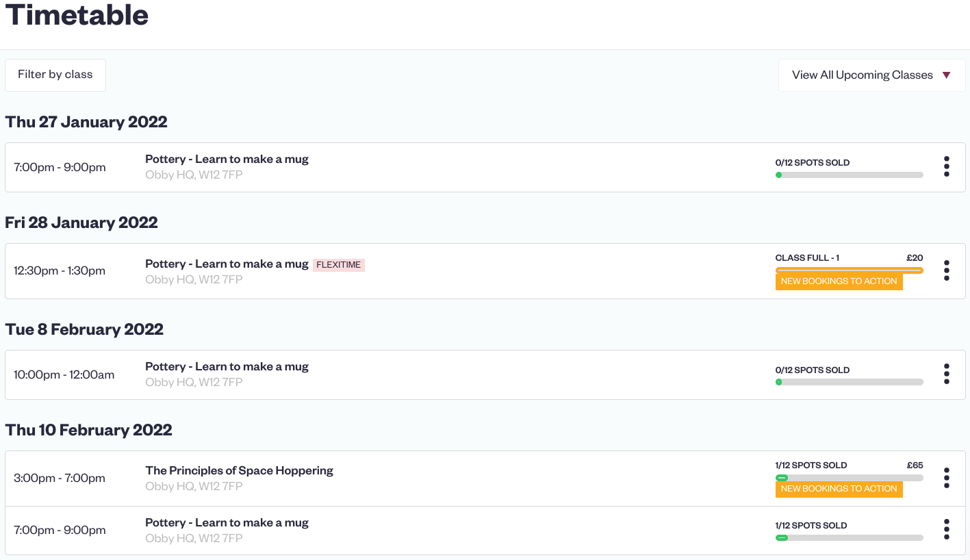Open kebab menu for the 12:30pm Flexitime class
This screenshot has width=970, height=560.
pyautogui.click(x=946, y=270)
